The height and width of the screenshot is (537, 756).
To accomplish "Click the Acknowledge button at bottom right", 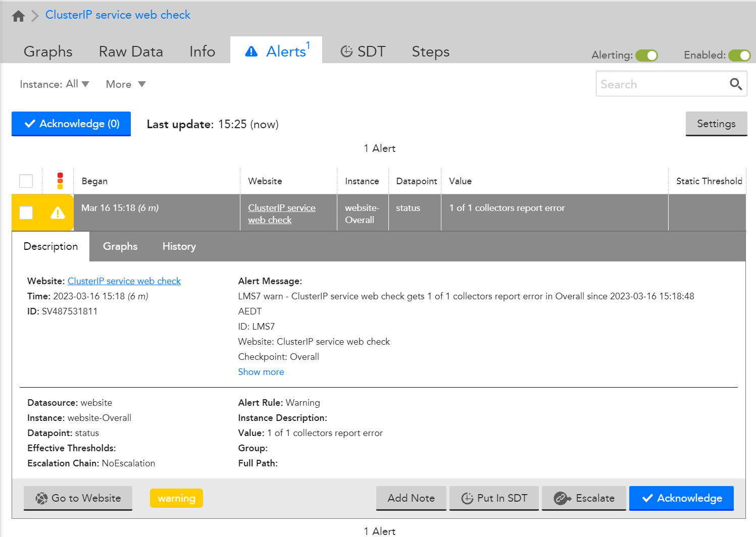I will (681, 498).
